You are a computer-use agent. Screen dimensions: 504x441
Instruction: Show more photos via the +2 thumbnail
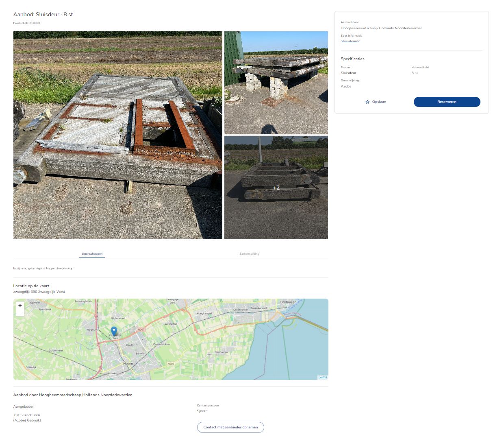(x=276, y=188)
